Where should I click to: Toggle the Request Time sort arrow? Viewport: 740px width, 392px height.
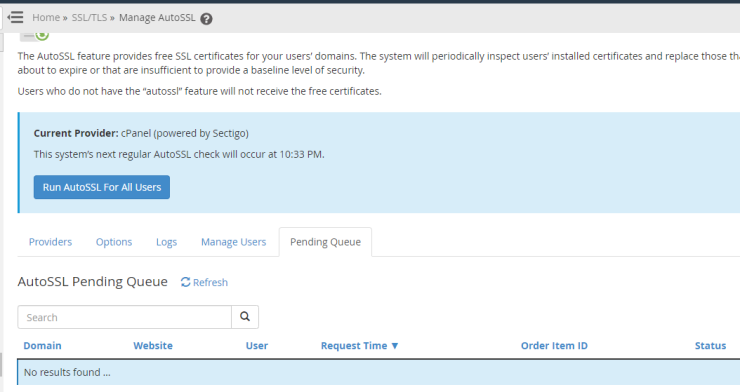click(x=395, y=346)
